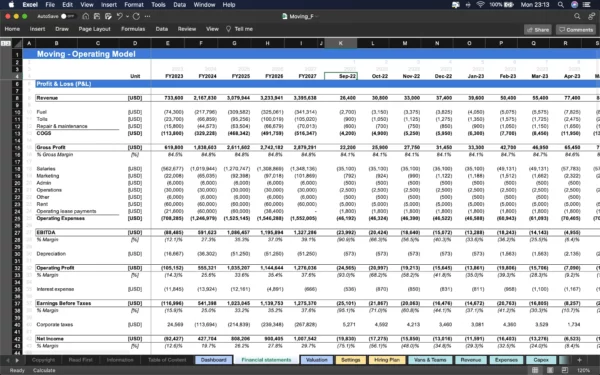Click the share-people icon in title bar
The height and width of the screenshot is (375, 600).
point(592,16)
